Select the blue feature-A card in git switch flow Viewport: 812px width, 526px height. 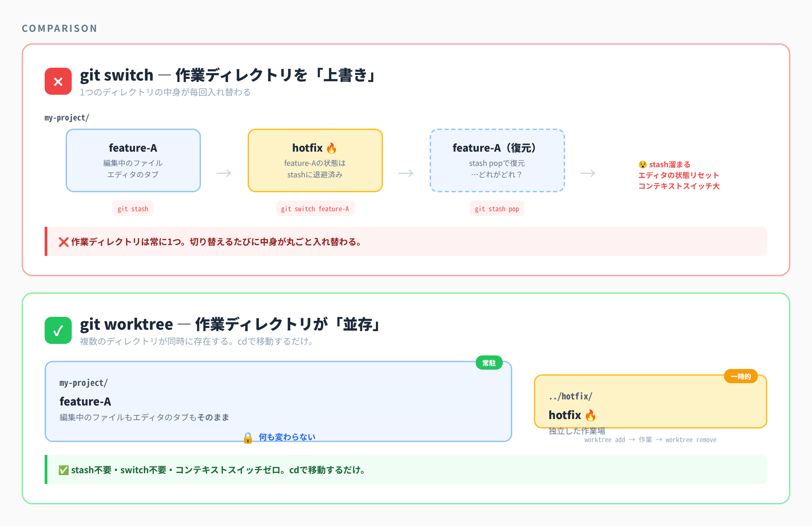click(133, 160)
